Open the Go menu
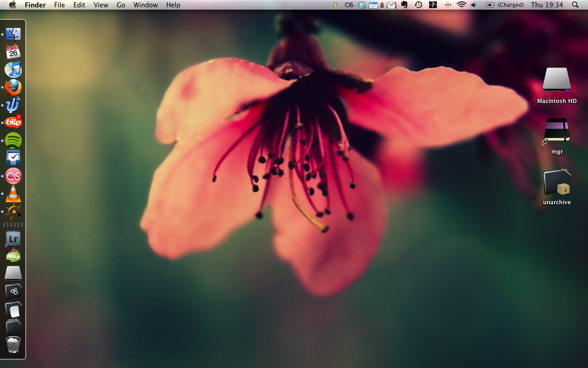 (x=121, y=5)
